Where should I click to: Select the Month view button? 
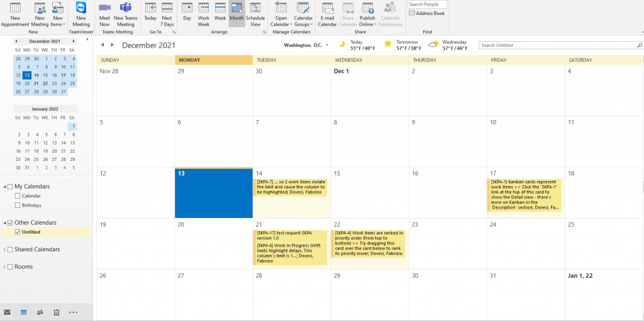point(236,13)
